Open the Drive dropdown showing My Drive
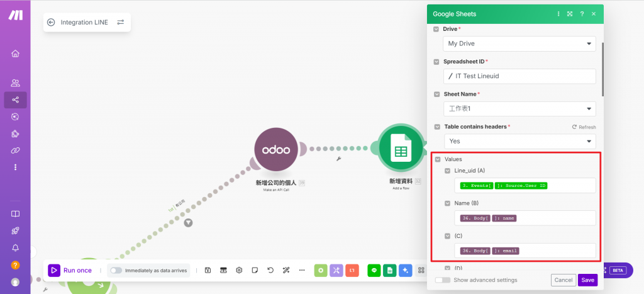The image size is (644, 294). pyautogui.click(x=519, y=43)
